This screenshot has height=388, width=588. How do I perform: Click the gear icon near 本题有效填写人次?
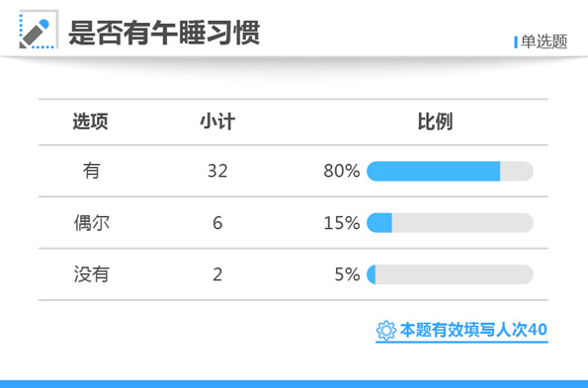pos(385,331)
